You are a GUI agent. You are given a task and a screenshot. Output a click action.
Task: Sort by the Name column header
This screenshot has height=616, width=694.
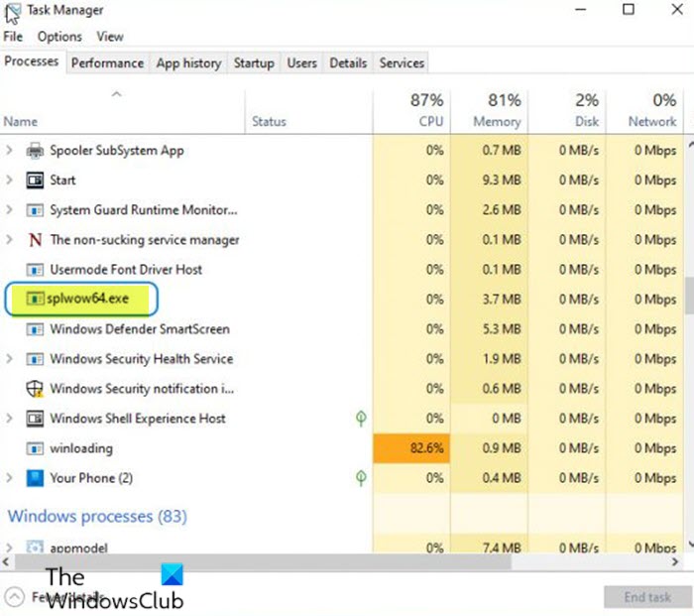(x=122, y=112)
